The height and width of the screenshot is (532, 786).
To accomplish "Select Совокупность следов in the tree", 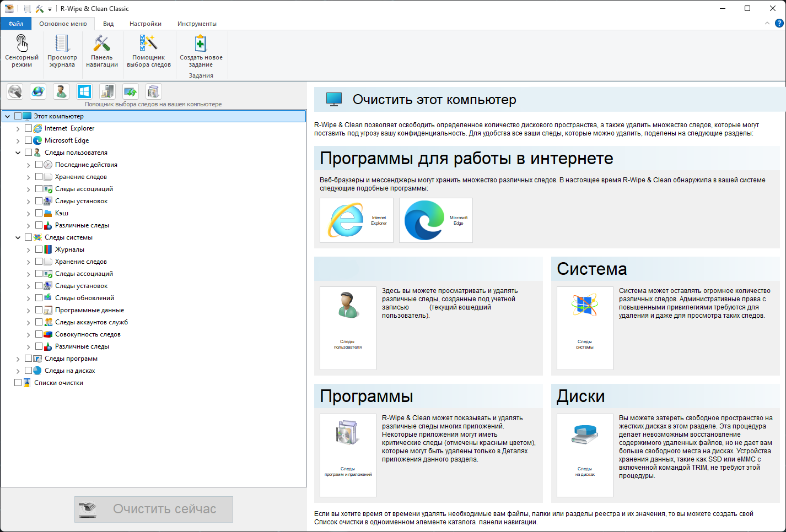I will 88,334.
